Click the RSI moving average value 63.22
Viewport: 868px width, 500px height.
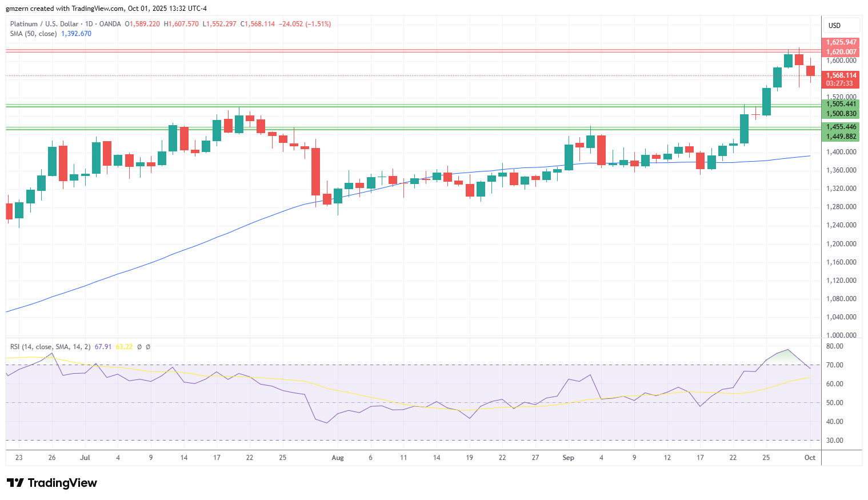(x=124, y=347)
